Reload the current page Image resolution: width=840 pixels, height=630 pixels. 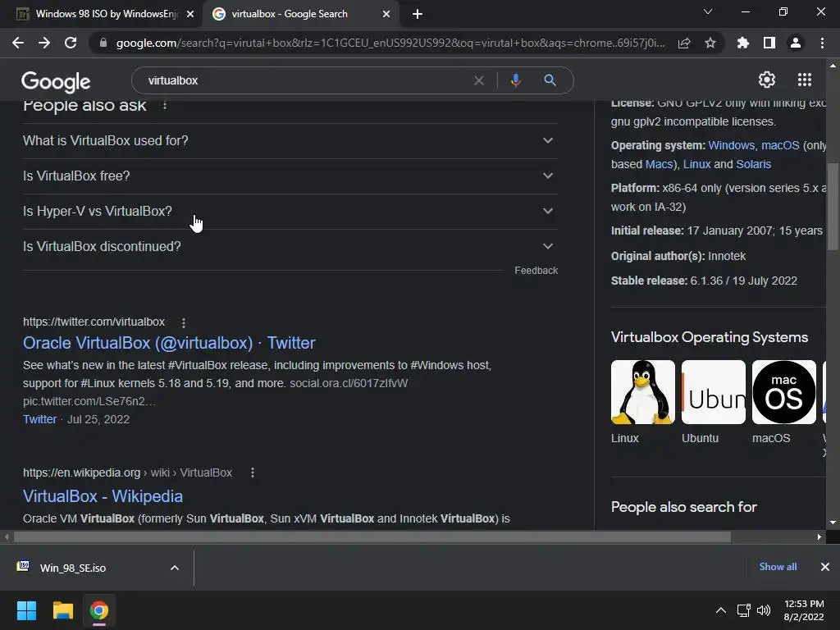pos(71,43)
